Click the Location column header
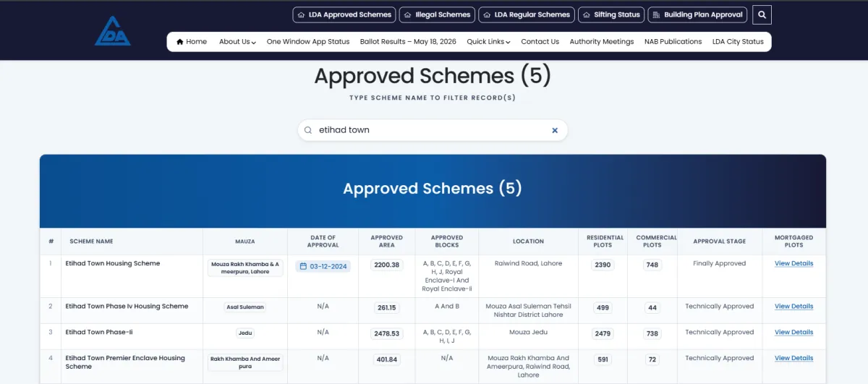Image resolution: width=868 pixels, height=384 pixels. point(528,242)
